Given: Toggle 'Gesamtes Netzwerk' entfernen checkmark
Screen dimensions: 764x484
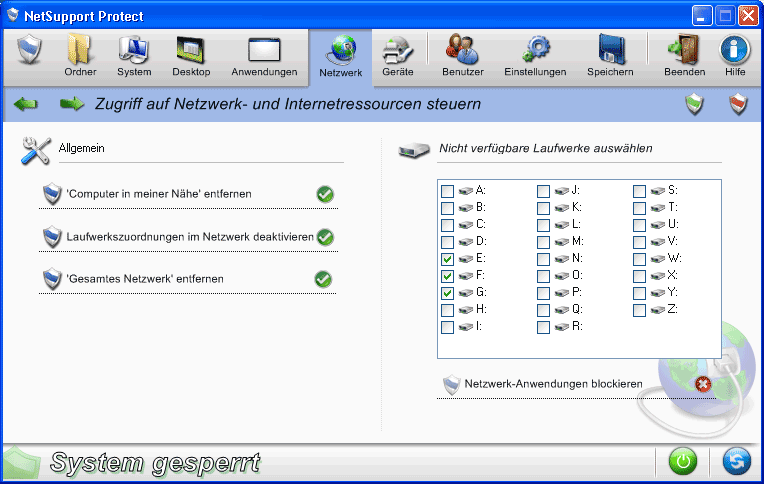Looking at the screenshot, I should (323, 279).
